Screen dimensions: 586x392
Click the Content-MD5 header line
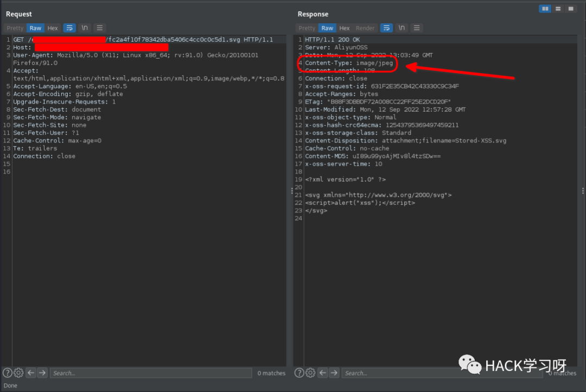point(373,157)
